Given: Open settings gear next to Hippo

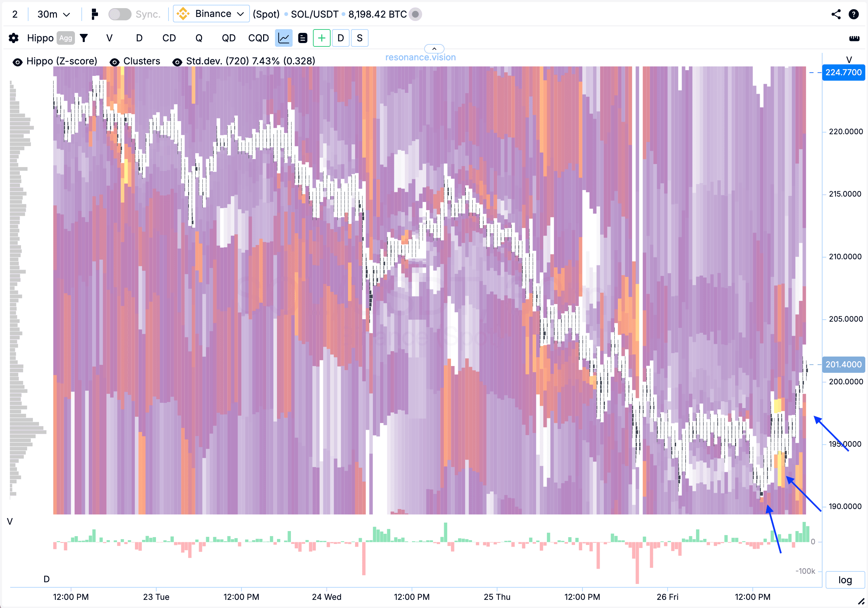Looking at the screenshot, I should coord(14,38).
